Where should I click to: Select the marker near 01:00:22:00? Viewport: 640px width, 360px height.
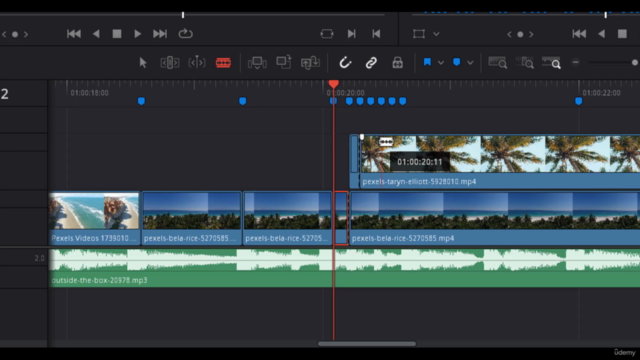point(578,101)
